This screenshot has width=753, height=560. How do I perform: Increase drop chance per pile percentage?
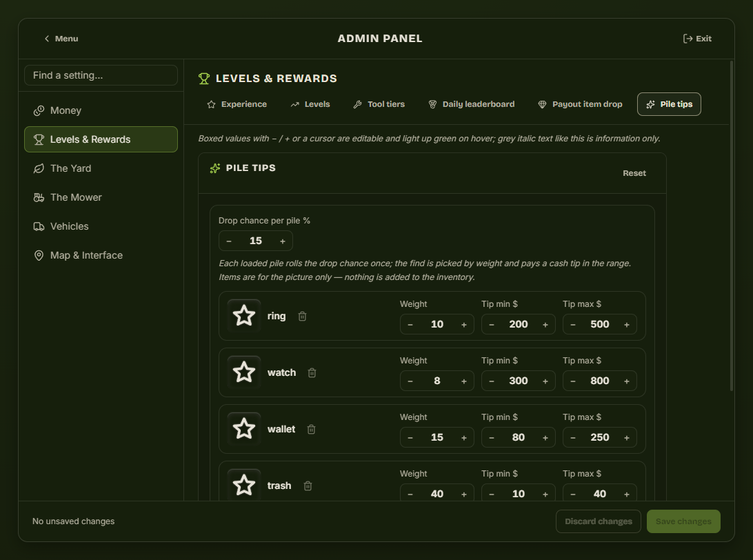[x=283, y=241]
